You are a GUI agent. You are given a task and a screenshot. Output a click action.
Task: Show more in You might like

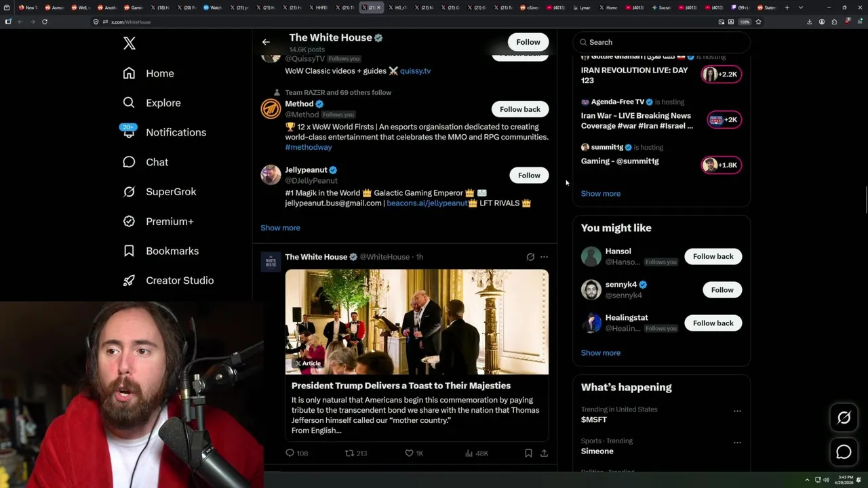coord(601,353)
